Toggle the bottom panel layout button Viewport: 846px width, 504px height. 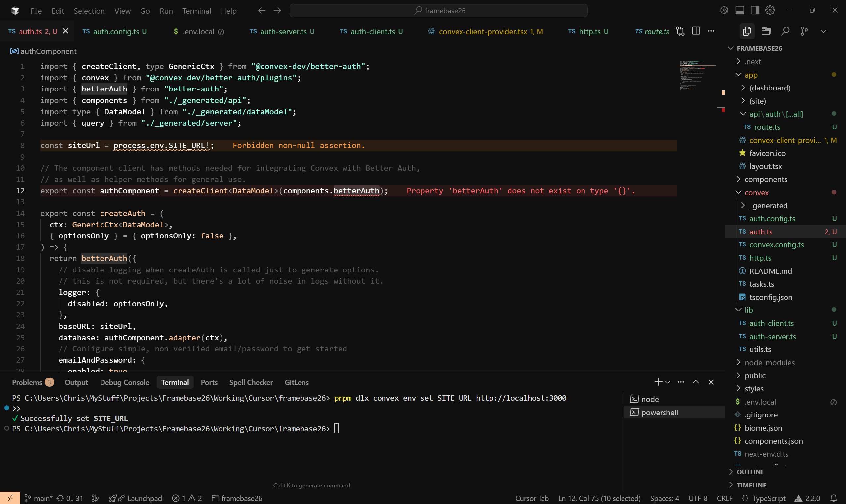pos(739,10)
